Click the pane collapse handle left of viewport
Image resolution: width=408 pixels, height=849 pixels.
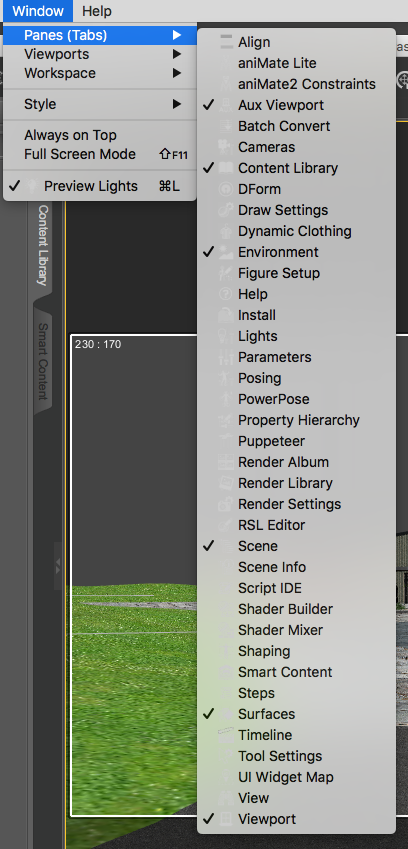point(58,566)
